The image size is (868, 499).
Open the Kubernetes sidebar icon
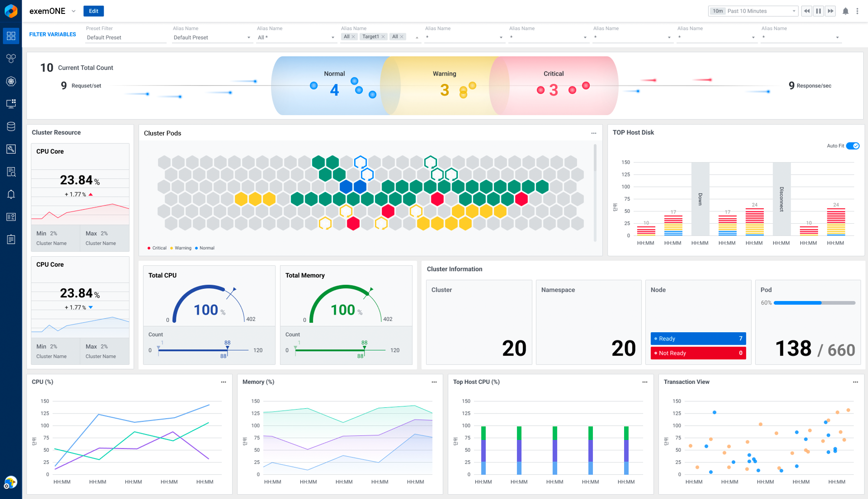tap(11, 81)
